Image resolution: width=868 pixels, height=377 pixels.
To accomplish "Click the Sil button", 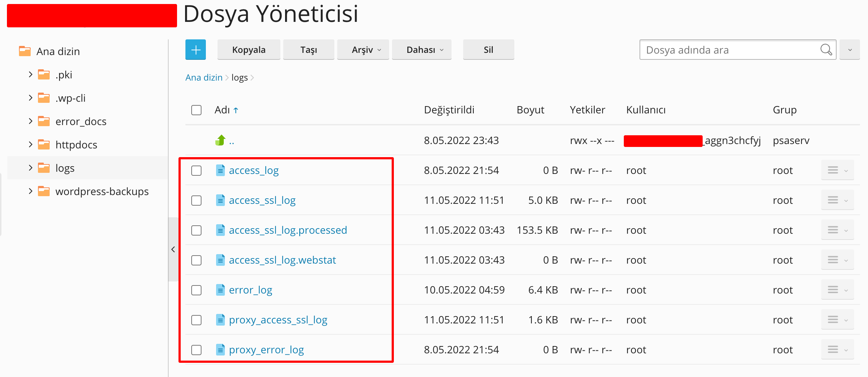I will pos(488,50).
